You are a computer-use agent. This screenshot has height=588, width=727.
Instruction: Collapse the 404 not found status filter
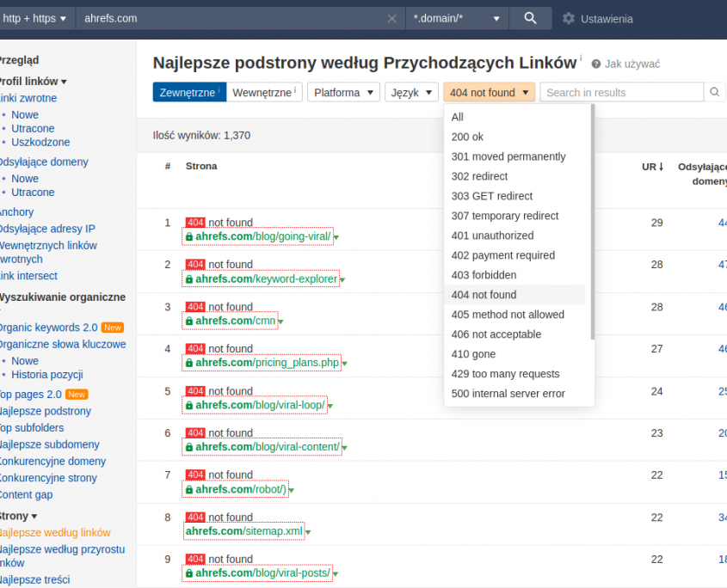490,92
